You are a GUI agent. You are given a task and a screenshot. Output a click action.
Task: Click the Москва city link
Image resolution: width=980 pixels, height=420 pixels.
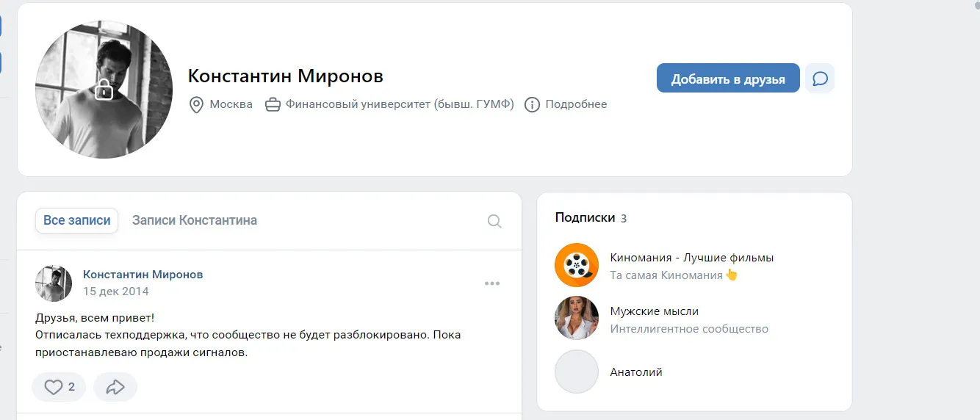tap(231, 104)
